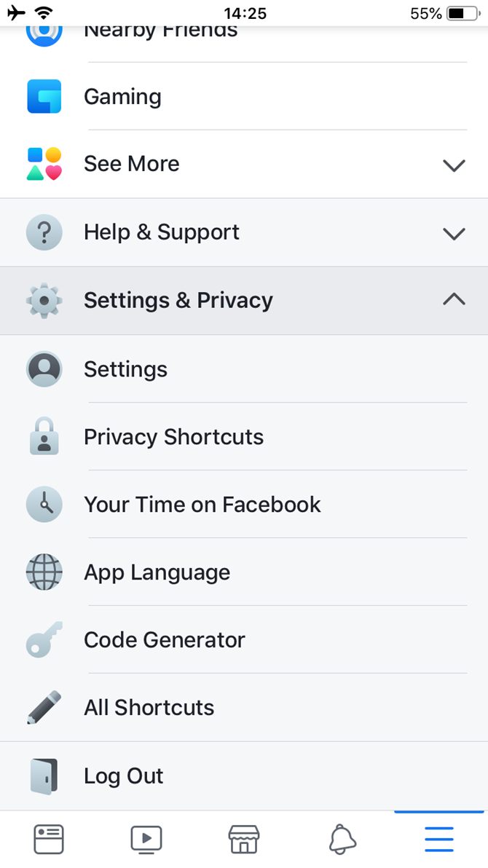Collapse Settings & Privacy
The image size is (488, 868).
tap(453, 299)
